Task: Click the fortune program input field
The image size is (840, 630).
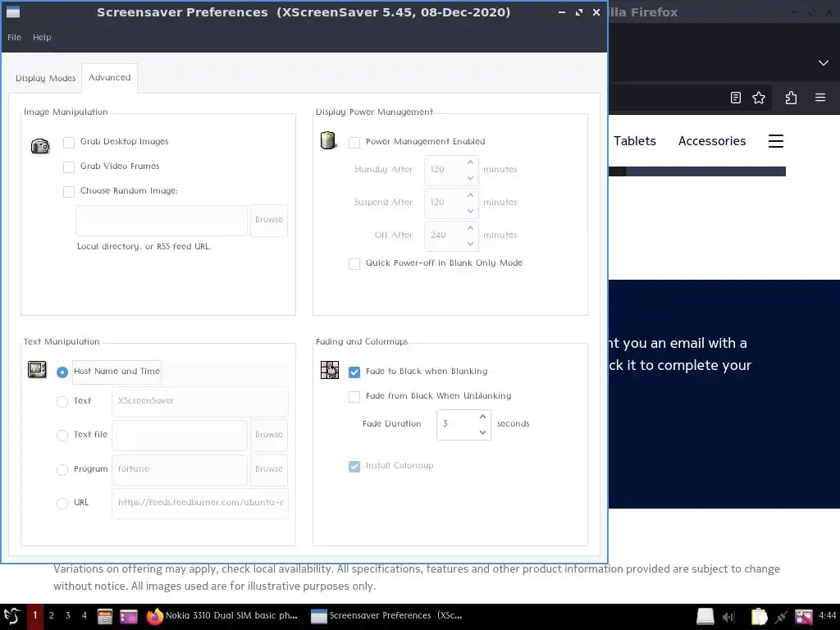Action: (180, 469)
